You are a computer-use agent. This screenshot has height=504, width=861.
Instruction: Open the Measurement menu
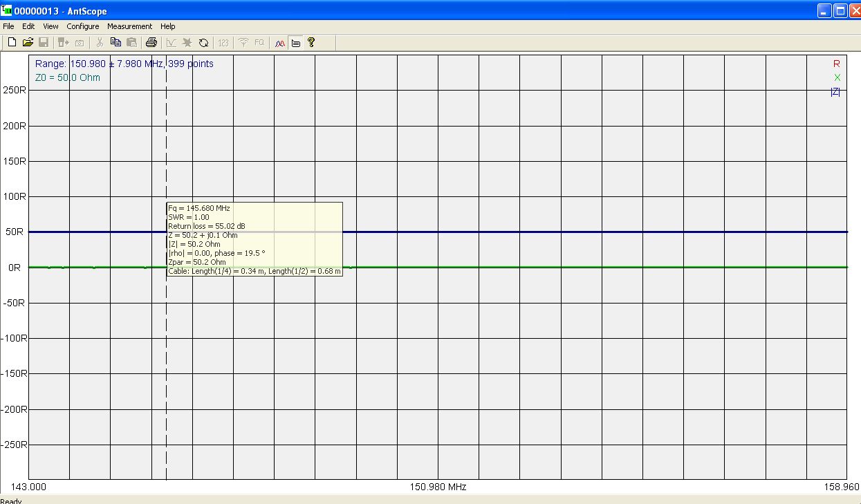coord(129,26)
